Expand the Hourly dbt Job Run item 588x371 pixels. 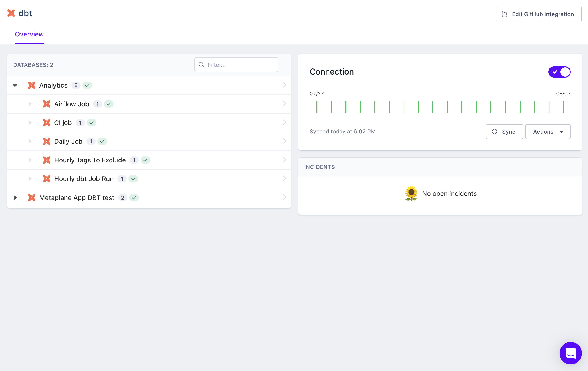pos(30,179)
